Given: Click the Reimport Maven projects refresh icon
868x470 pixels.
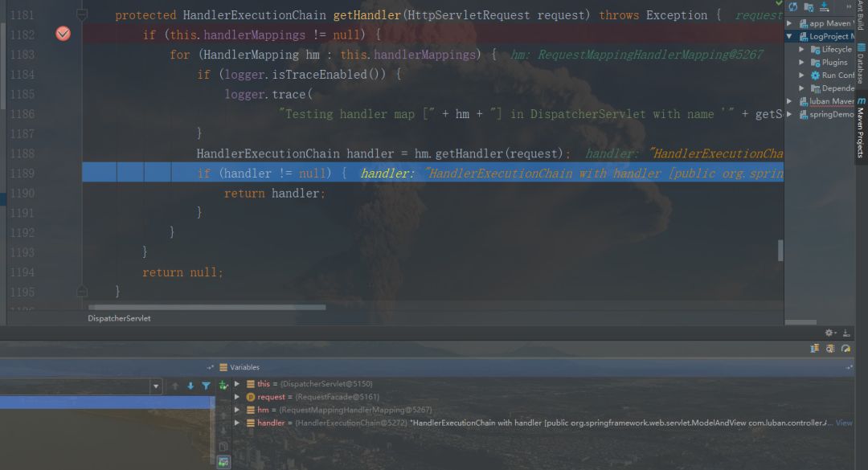Looking at the screenshot, I should tap(793, 6).
